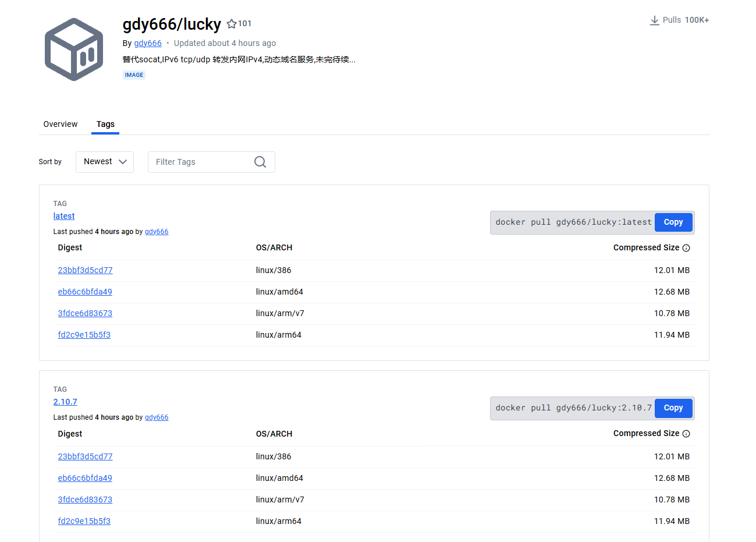Switch to the Overview tab
Viewport: 756px width, 542px height.
(x=61, y=124)
